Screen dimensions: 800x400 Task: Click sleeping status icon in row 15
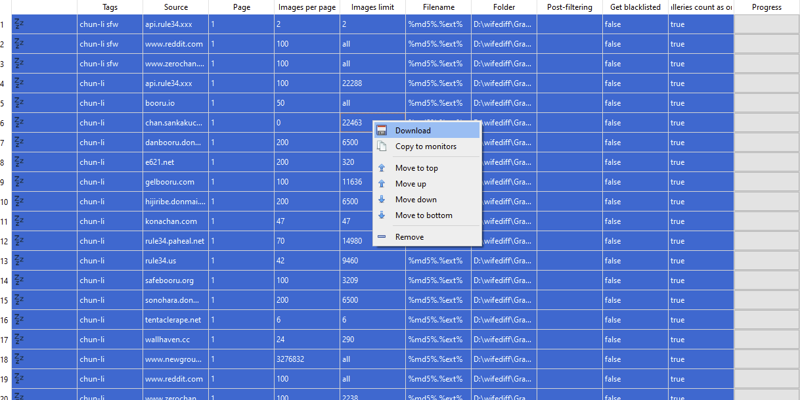[x=19, y=300]
